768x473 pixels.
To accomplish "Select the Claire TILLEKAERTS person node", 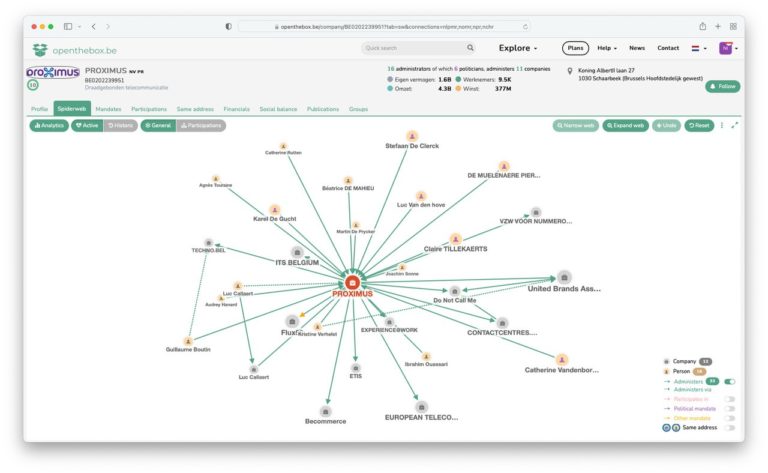I will pyautogui.click(x=456, y=239).
